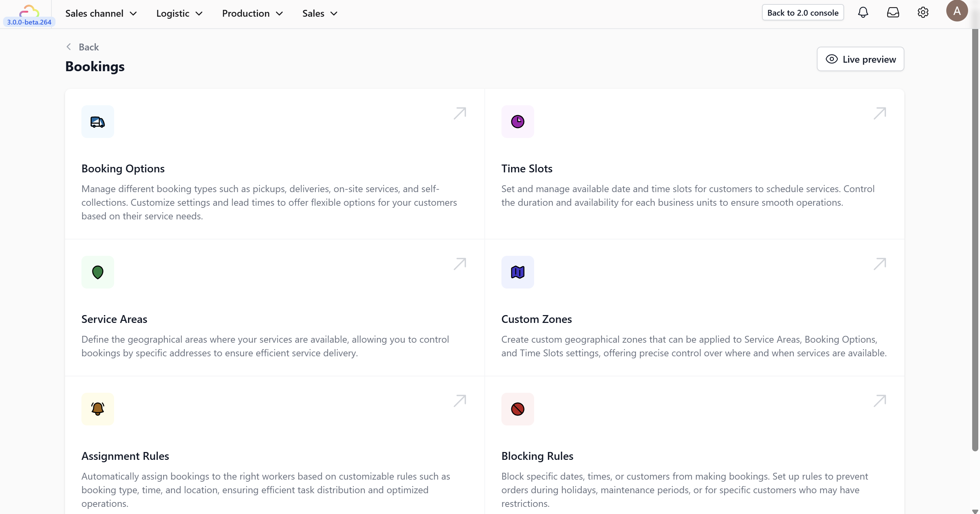Screen dimensions: 980x514
Task: Click the Custom Zones map icon
Action: coord(517,272)
